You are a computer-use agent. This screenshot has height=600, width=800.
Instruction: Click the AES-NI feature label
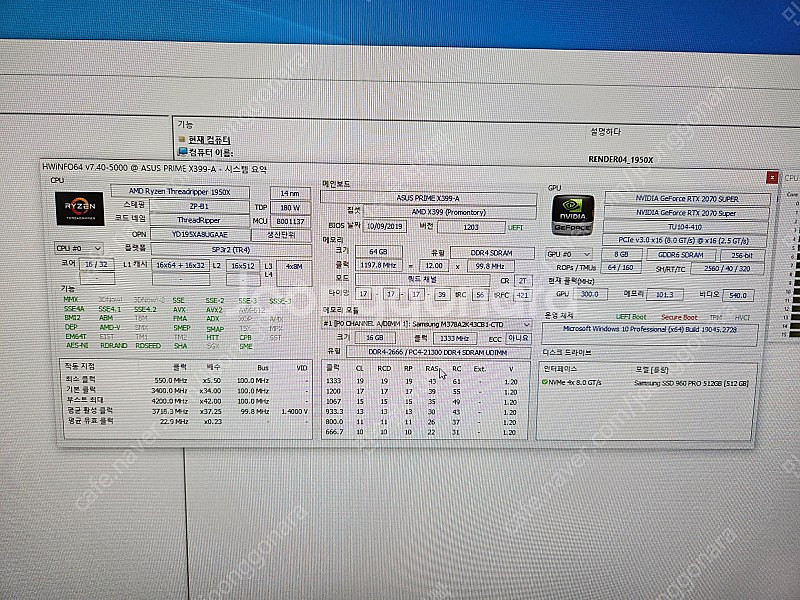[x=77, y=345]
